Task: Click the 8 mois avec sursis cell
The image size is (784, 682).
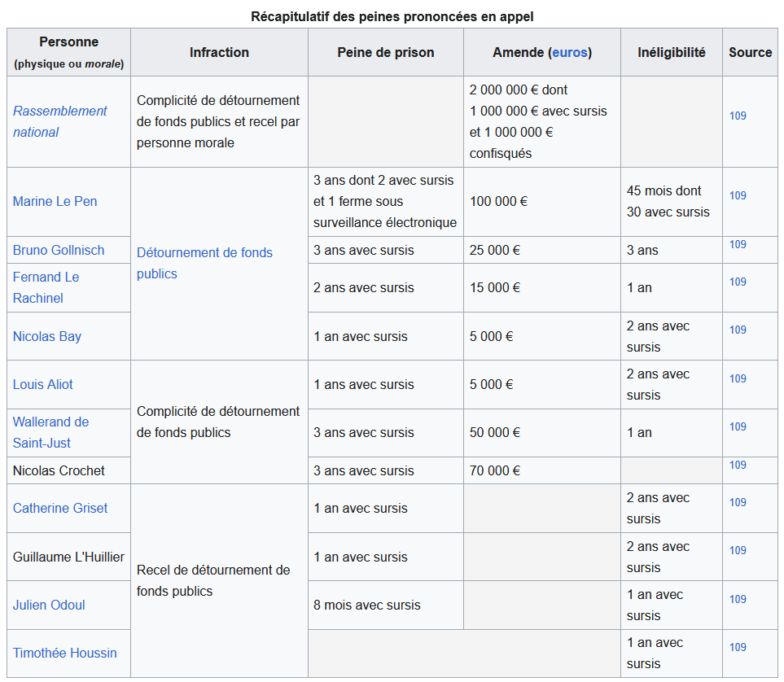Action: [x=386, y=605]
